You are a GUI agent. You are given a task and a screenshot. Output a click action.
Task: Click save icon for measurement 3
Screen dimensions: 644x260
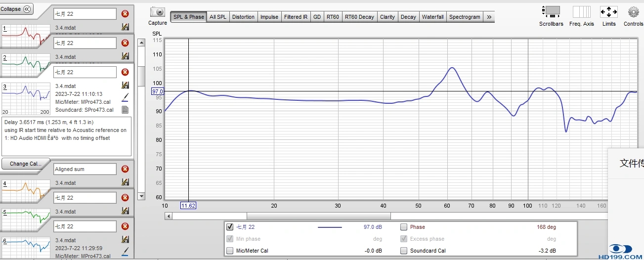coord(125,86)
